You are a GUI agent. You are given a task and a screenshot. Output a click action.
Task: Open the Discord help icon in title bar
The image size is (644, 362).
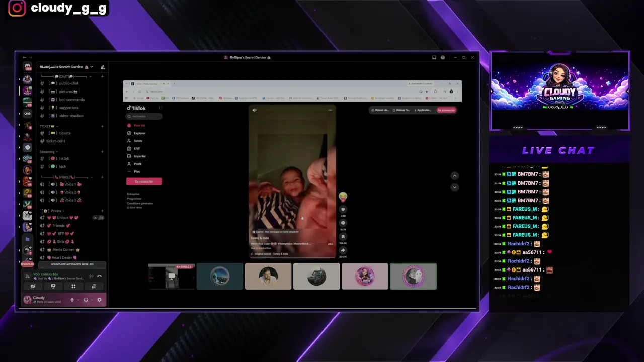[443, 57]
